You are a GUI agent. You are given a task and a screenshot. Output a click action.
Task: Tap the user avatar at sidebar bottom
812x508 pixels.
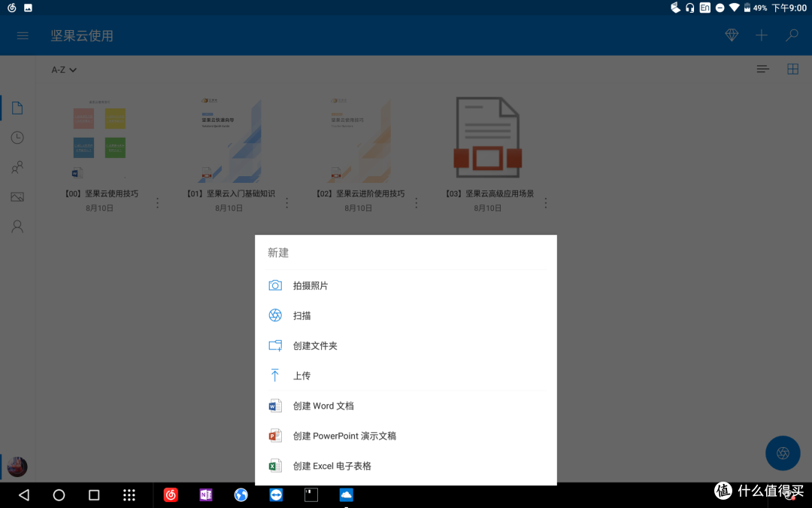(17, 467)
